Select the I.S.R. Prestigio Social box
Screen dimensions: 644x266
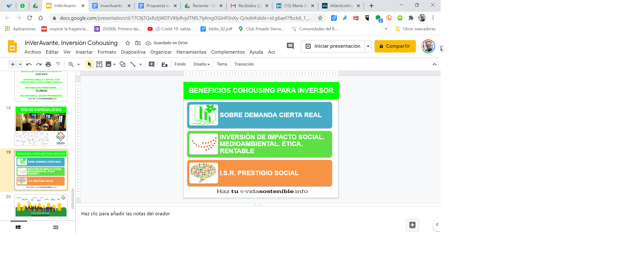point(260,173)
